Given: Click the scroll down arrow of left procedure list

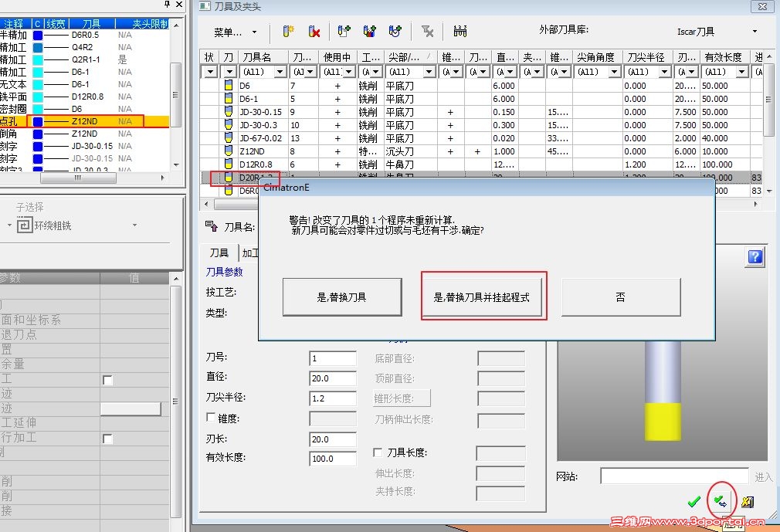Looking at the screenshot, I should (176, 164).
